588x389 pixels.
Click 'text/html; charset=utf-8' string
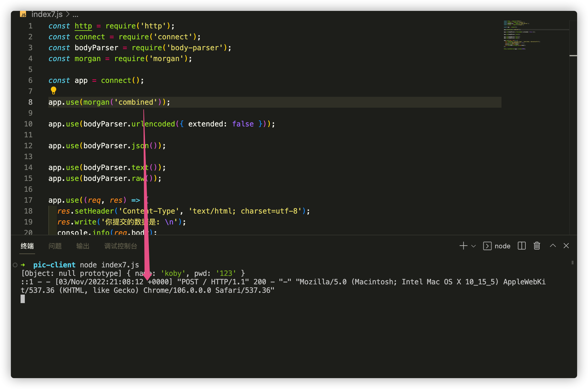point(245,211)
